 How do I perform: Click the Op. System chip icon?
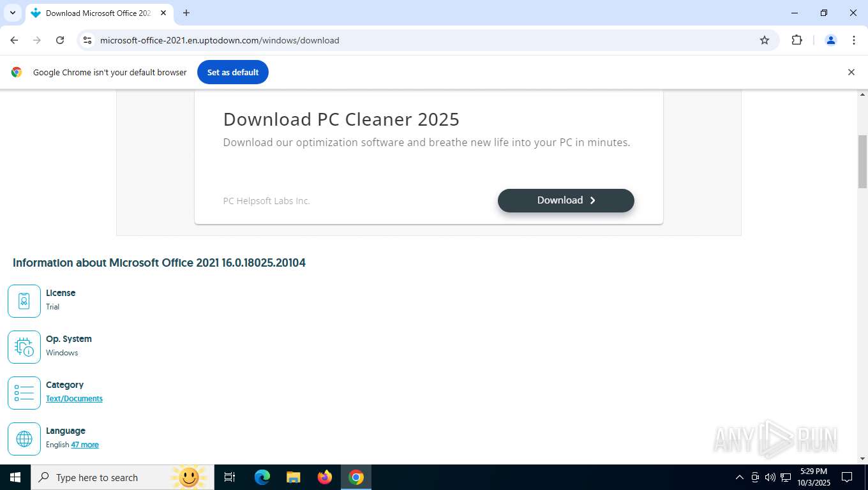(24, 347)
